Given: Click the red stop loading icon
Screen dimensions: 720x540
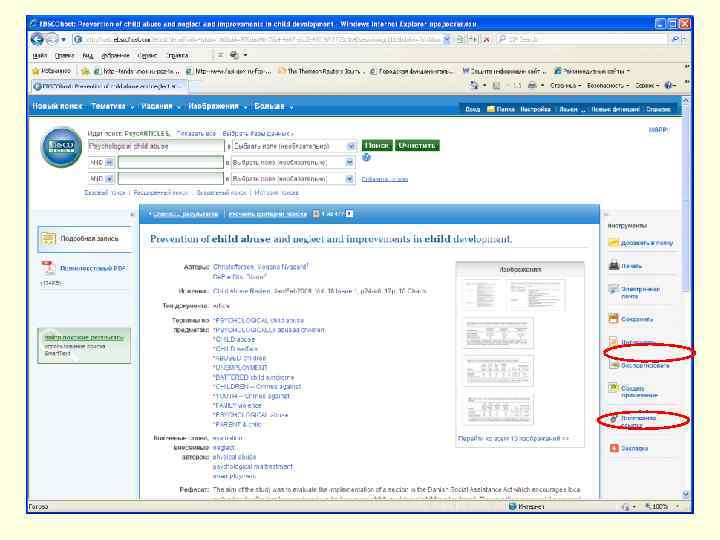Looking at the screenshot, I should (x=486, y=39).
